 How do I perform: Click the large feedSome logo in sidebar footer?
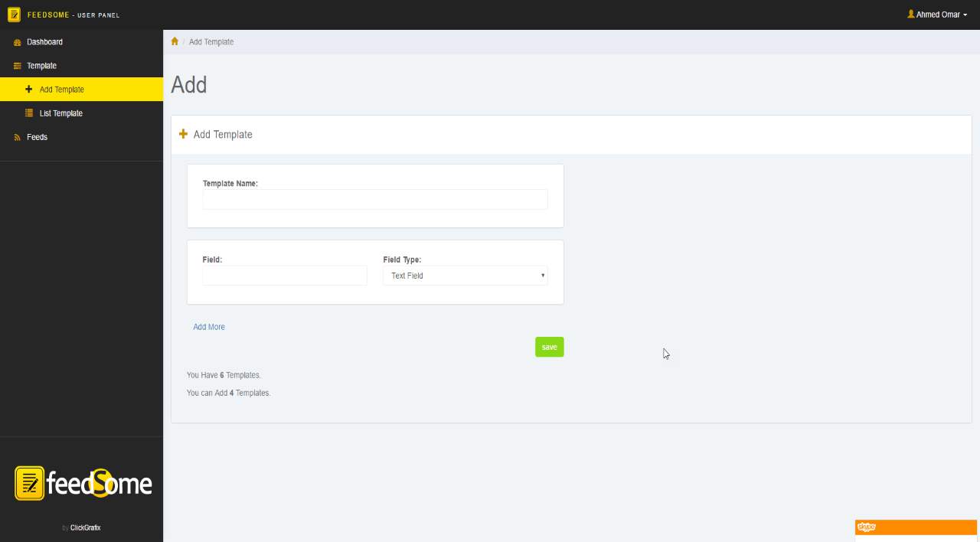[x=83, y=484]
